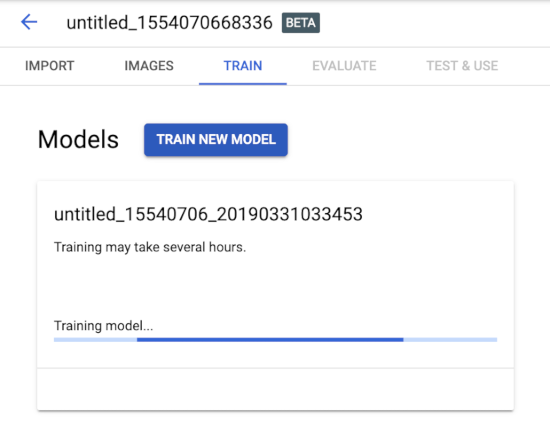This screenshot has height=435, width=550.
Task: Click the light right end of the training progress bar
Action: pos(450,340)
